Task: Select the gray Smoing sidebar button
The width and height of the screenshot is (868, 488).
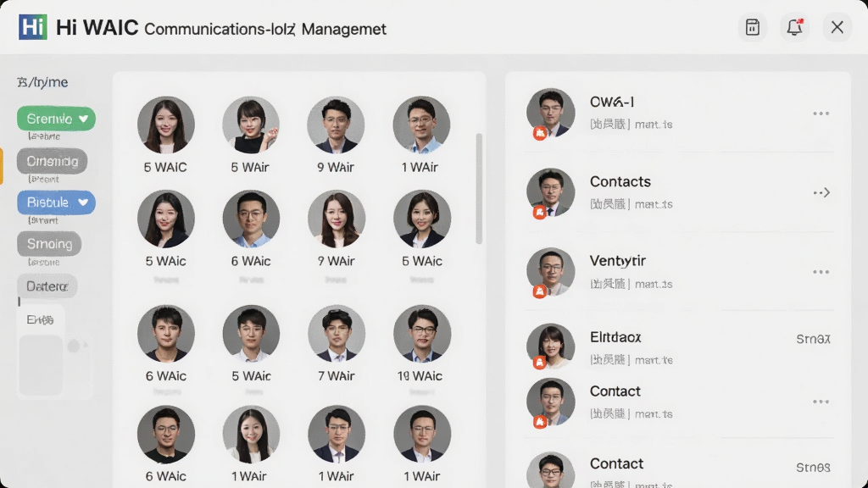Action: pos(49,244)
